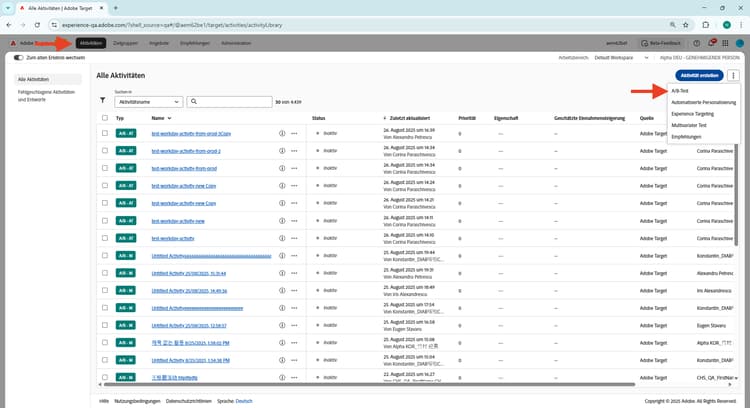Open the user profile avatar in Adobe header
Image resolution: width=750 pixels, height=408 pixels.
point(739,43)
